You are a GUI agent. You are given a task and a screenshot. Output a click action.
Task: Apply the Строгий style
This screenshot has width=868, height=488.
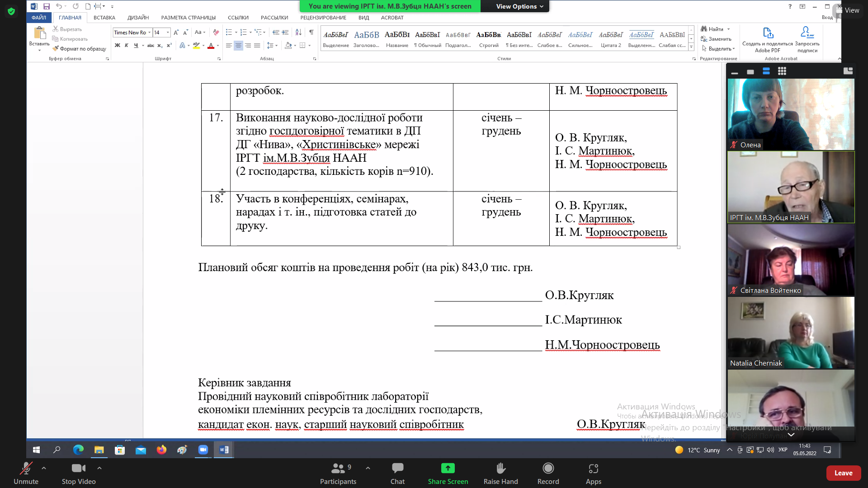point(489,39)
